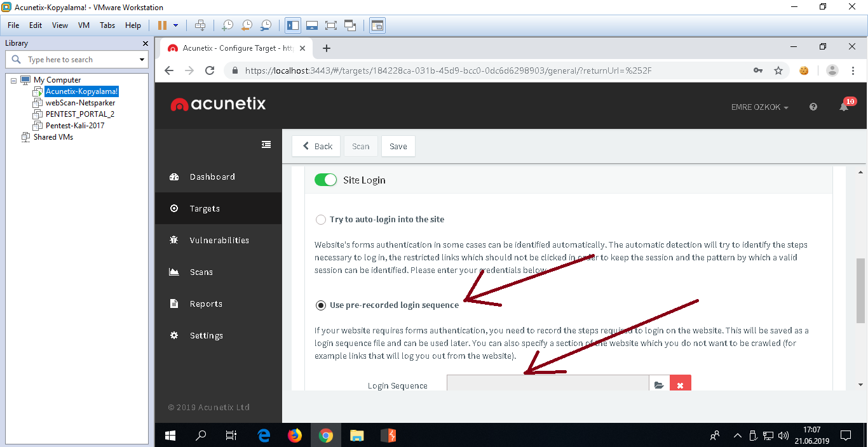Open the Acunetix notifications bell
The image size is (868, 447).
844,107
